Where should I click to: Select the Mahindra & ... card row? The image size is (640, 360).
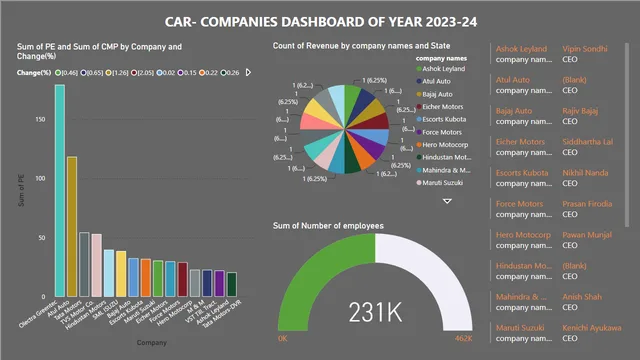coord(555,302)
